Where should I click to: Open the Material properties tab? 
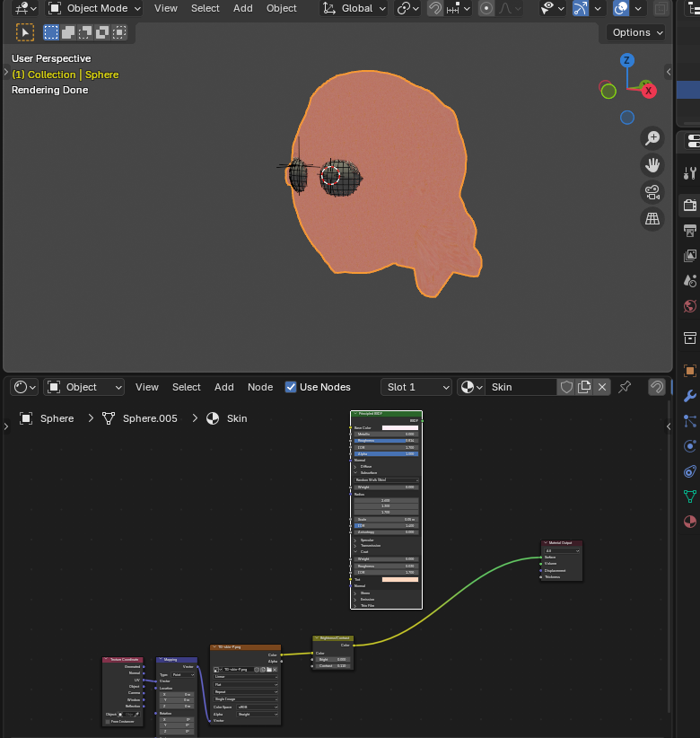(689, 522)
